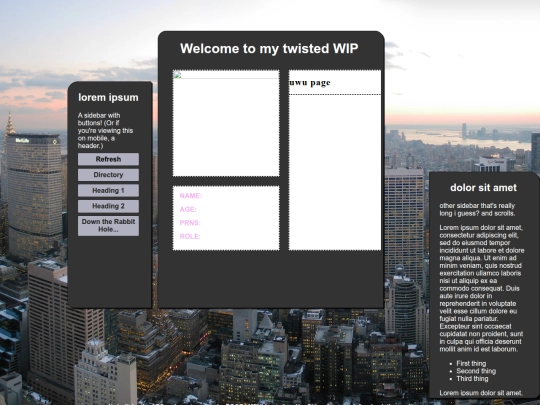Click 'First thing' list item
The image size is (540, 405).
471,363
